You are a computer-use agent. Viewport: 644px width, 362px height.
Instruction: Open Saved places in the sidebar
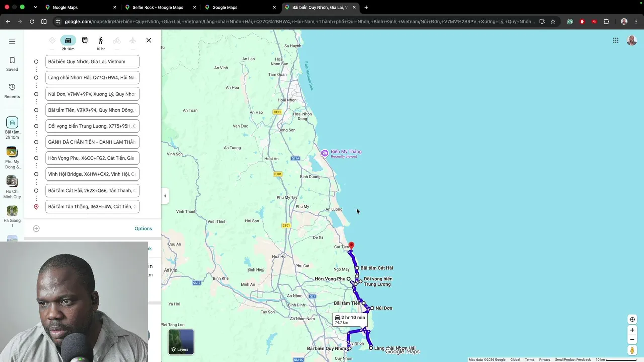click(x=12, y=64)
